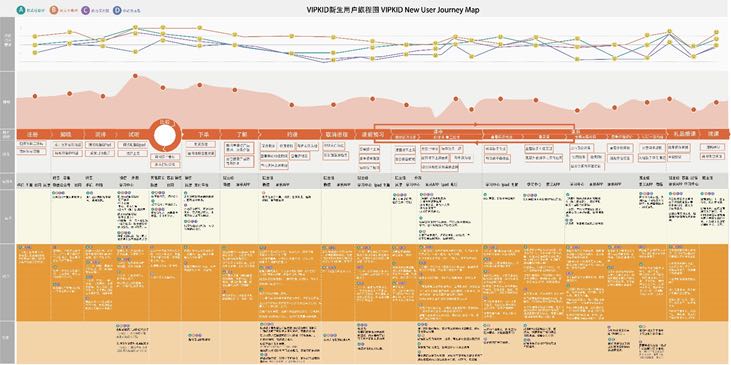The image size is (731, 365).
Task: Click the VIPKID New User Journey Map title
Action: tap(393, 10)
